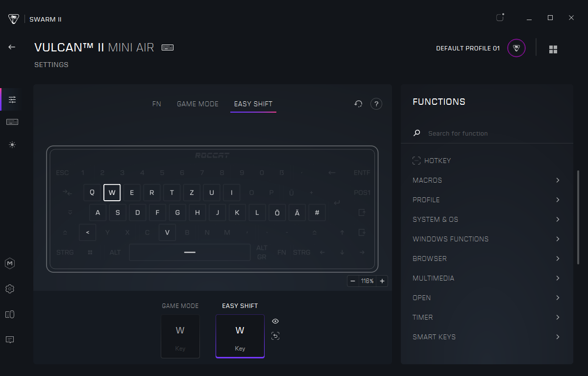Click the reset link icon under eye
Viewport: 588px width, 376px height.
[275, 336]
